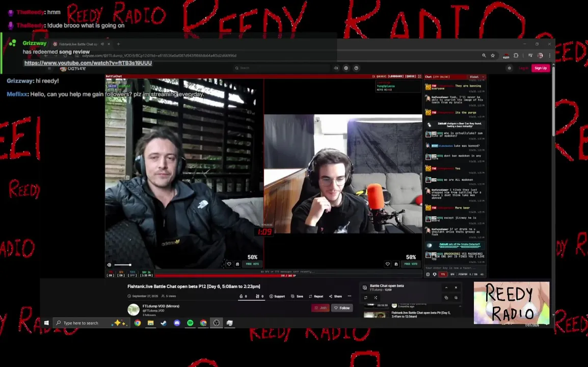Select the Fishtank.live Battle Chat browser tab

pos(82,44)
